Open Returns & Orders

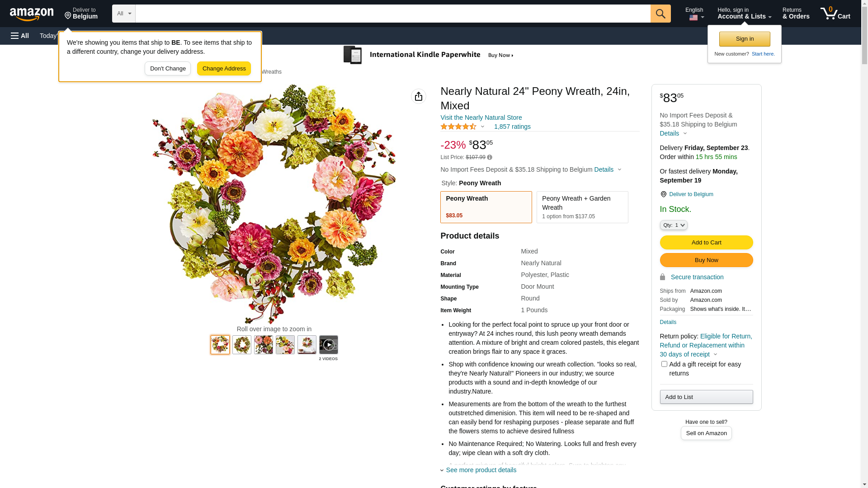[796, 14]
